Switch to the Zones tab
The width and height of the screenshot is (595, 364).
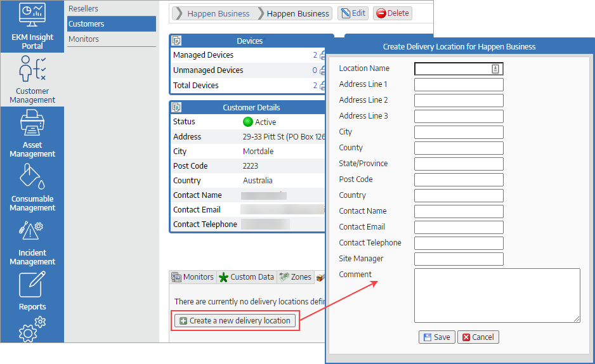click(296, 277)
